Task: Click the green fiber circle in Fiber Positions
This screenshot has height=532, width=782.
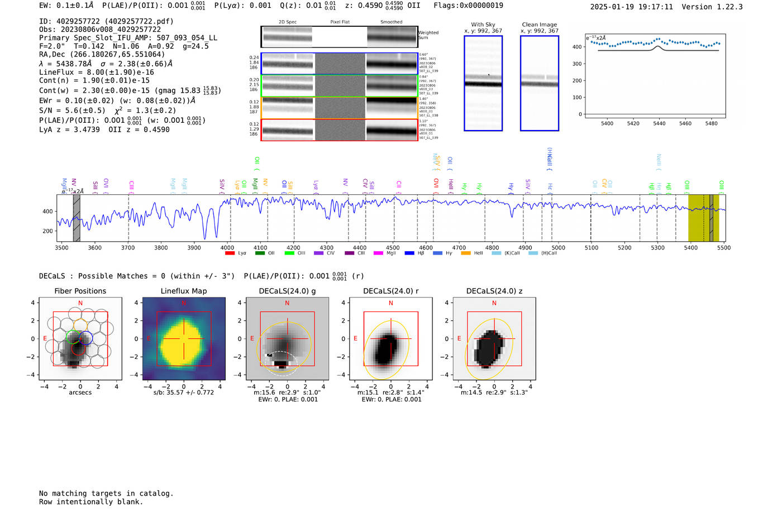Action: tap(73, 337)
